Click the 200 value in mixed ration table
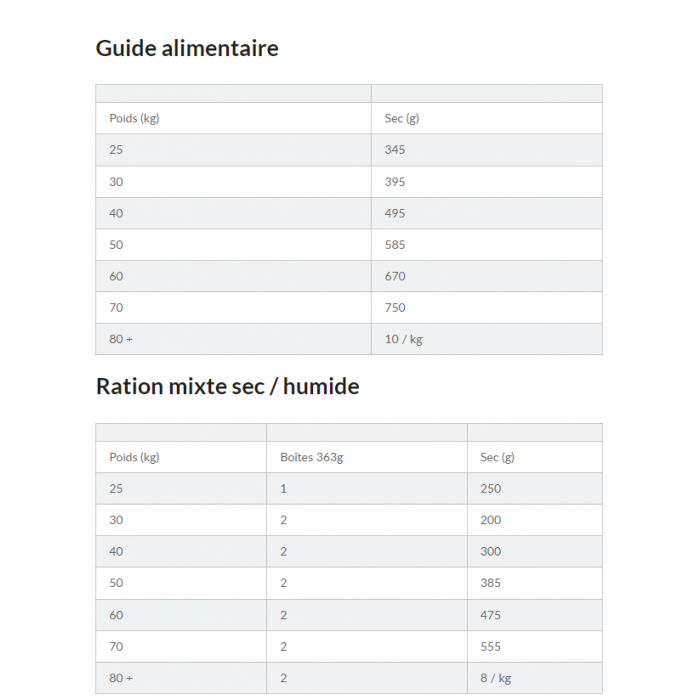Image resolution: width=700 pixels, height=700 pixels. click(490, 520)
